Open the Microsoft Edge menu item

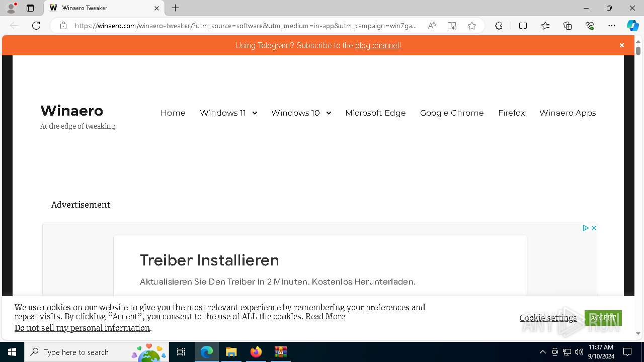click(x=375, y=113)
